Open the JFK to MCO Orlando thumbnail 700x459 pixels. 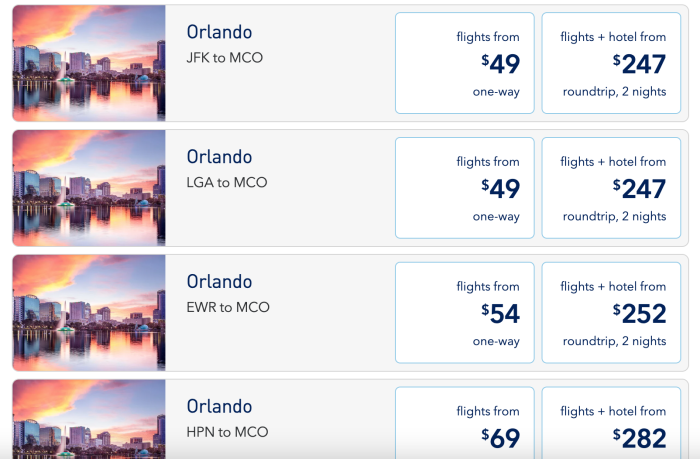[89, 63]
